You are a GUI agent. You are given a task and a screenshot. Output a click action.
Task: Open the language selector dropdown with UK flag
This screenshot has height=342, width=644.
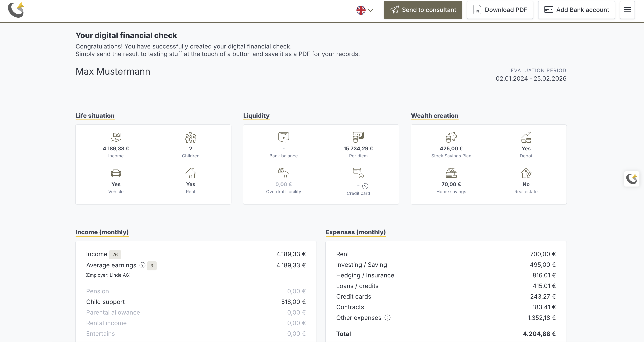[x=365, y=10]
